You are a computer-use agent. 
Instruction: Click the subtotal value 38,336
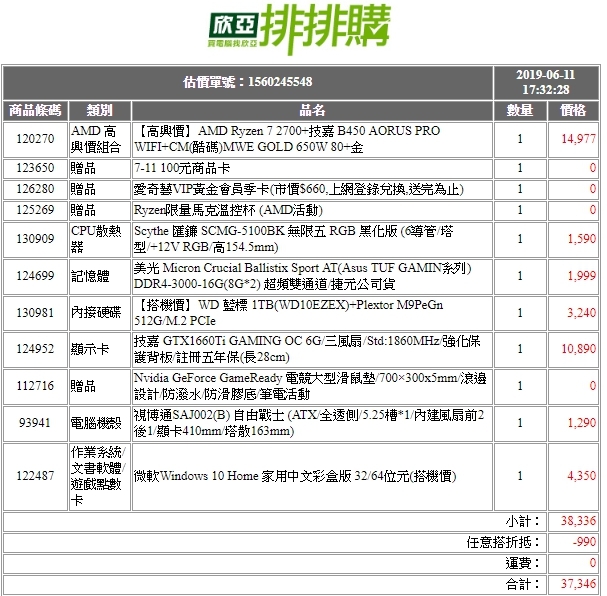click(578, 521)
